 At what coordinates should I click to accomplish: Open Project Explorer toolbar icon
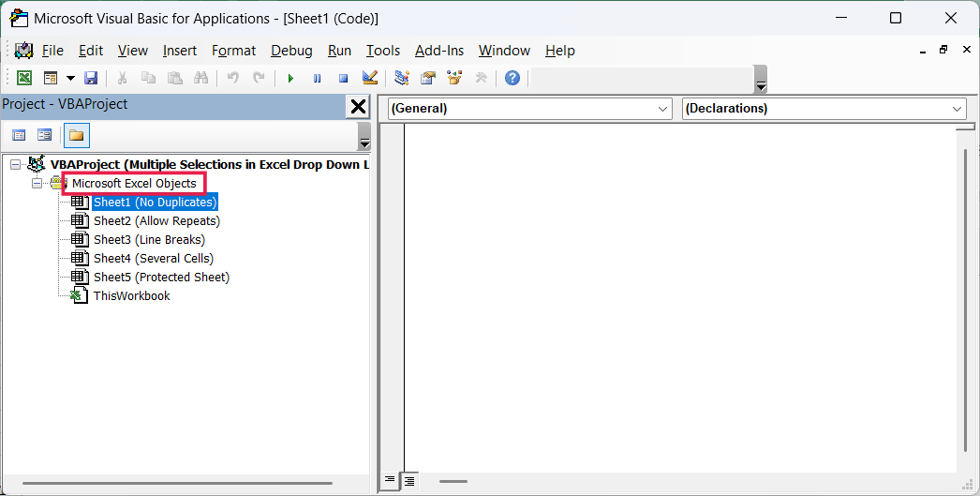pyautogui.click(x=402, y=78)
